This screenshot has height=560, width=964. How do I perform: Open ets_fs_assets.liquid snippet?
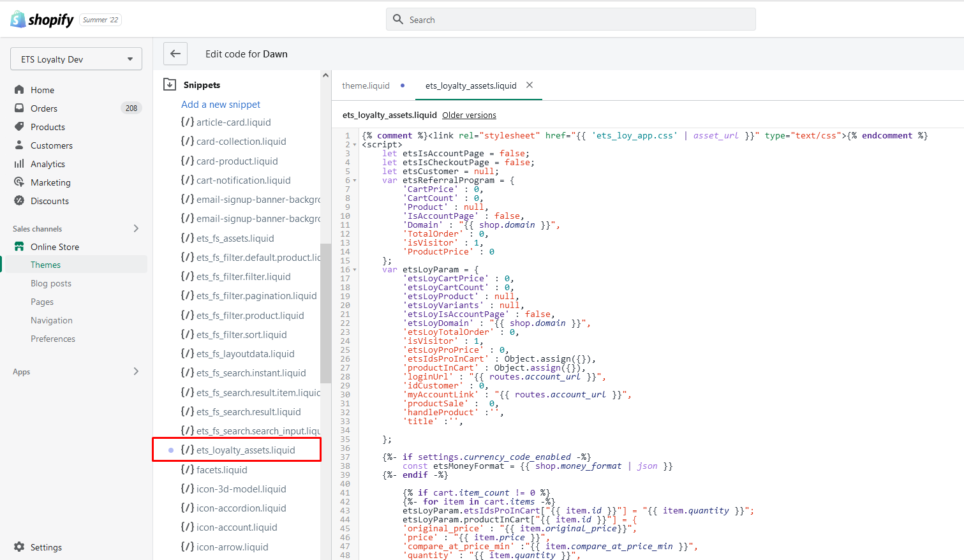tap(235, 238)
